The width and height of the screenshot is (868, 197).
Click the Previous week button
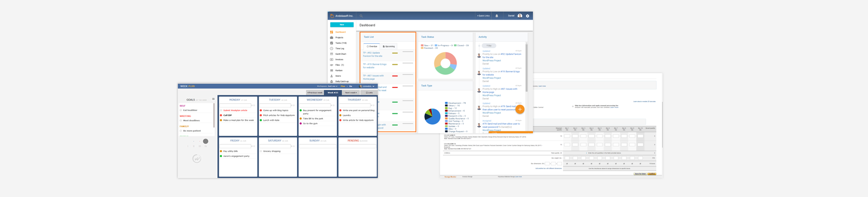[x=315, y=93]
